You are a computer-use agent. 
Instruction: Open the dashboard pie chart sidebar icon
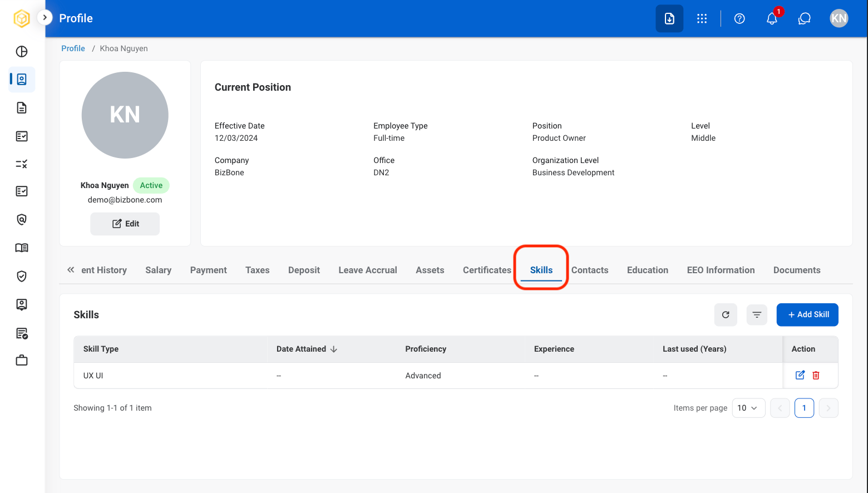pyautogui.click(x=22, y=52)
